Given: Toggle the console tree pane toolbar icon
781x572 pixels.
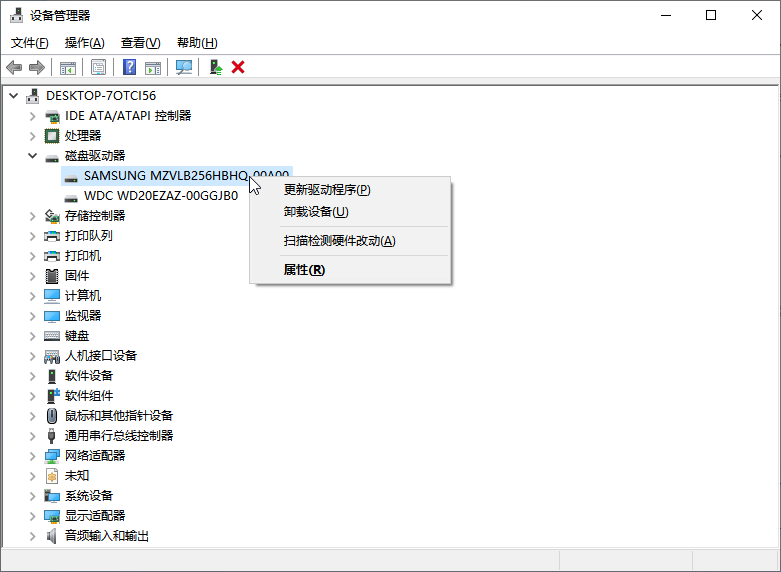Looking at the screenshot, I should (x=68, y=67).
